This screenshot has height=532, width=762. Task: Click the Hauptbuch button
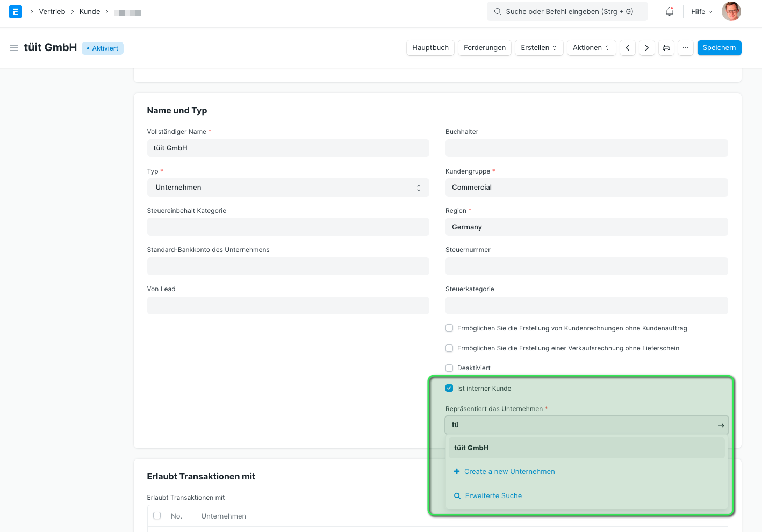pyautogui.click(x=430, y=48)
